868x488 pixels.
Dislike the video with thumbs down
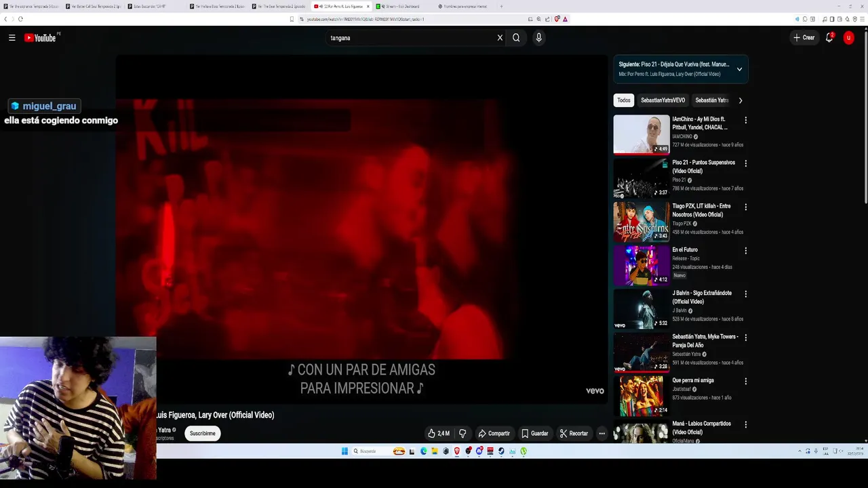tap(462, 433)
